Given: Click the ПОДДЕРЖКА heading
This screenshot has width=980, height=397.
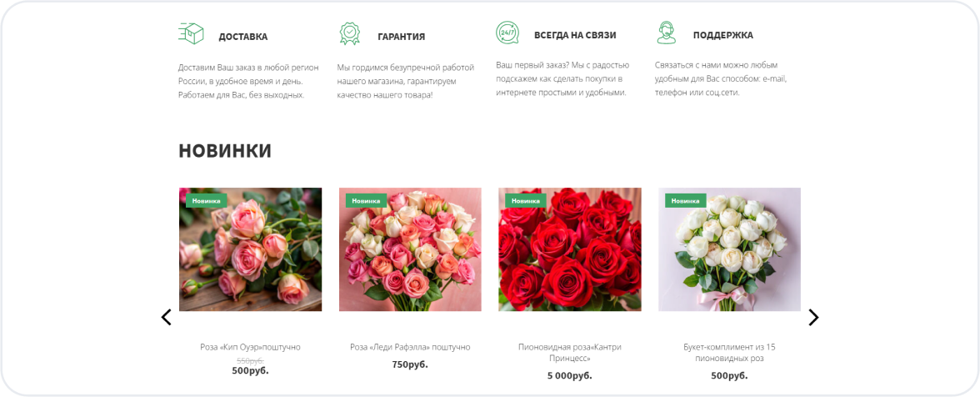Looking at the screenshot, I should (x=723, y=36).
